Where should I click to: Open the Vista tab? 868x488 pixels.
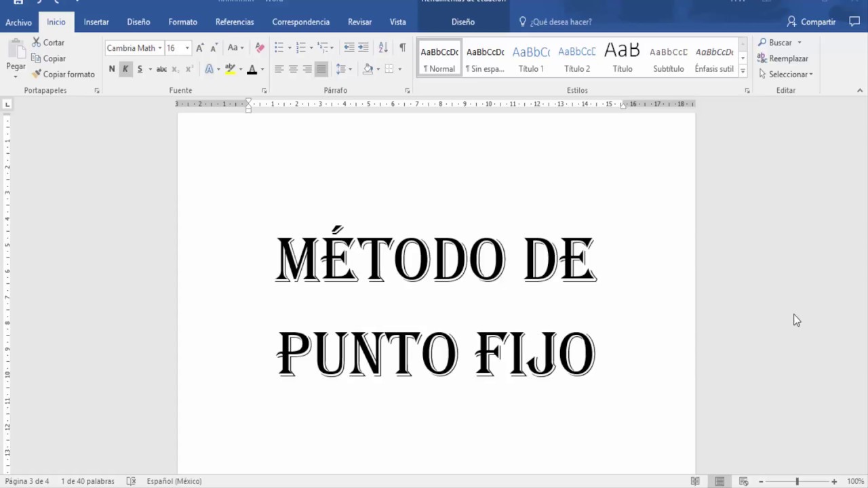coord(398,22)
